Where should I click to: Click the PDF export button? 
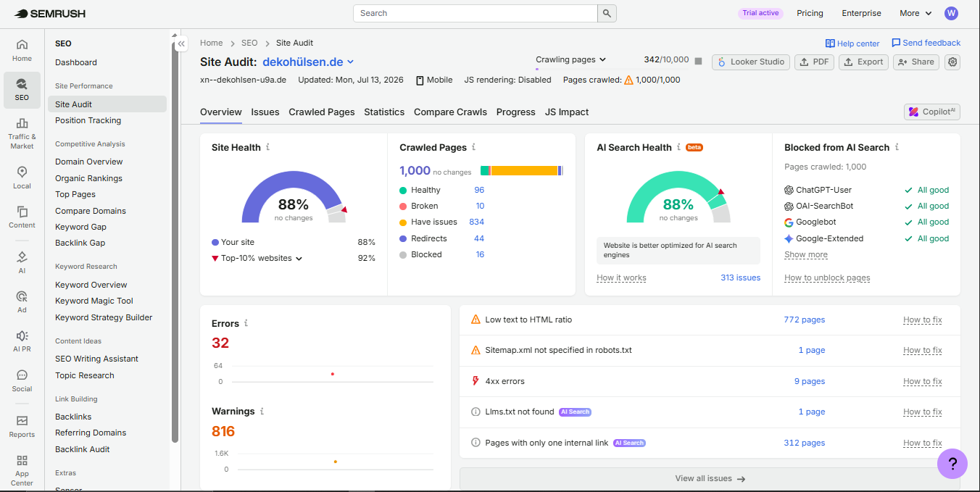click(x=814, y=62)
